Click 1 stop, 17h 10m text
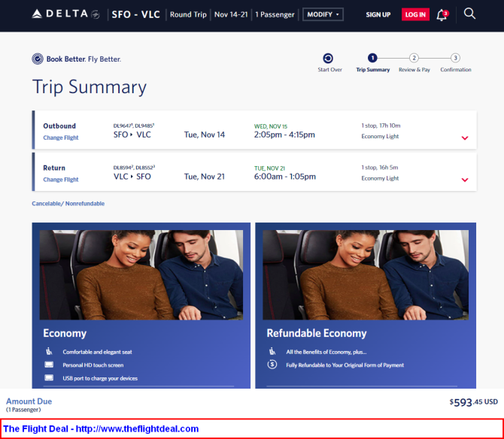504x439 pixels. click(381, 126)
